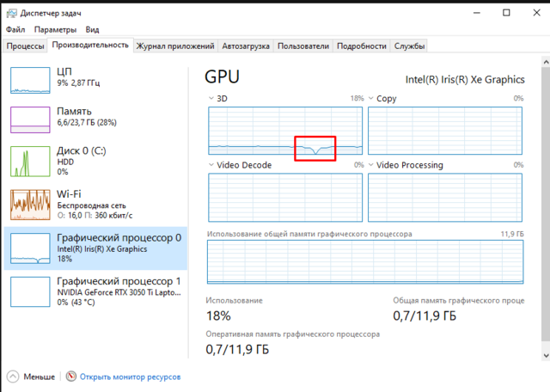Viewport: 550px width, 392px height.
Task: Select NVIDIA GeForce GPU 1 graph thumbnail
Action: (31, 291)
